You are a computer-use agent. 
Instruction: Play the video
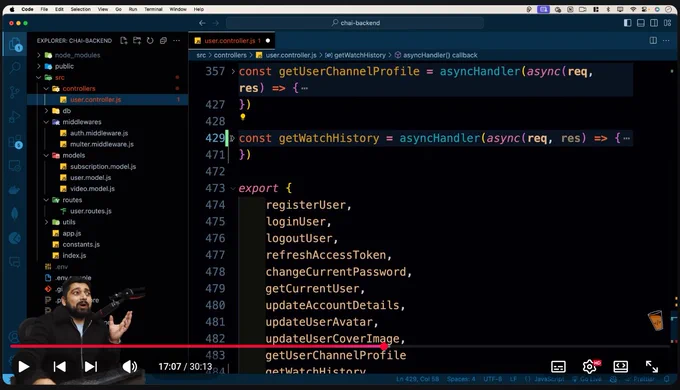pos(23,367)
